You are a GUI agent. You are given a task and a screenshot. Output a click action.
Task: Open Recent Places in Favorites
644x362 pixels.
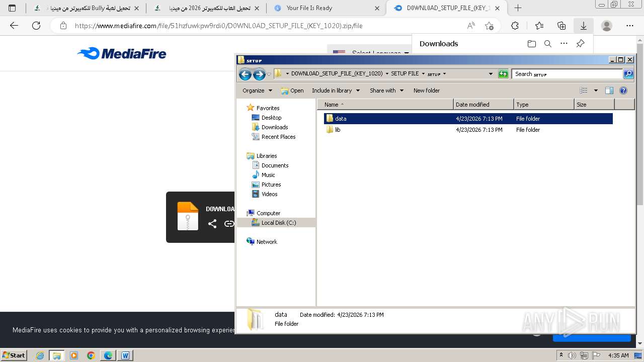coord(278,137)
